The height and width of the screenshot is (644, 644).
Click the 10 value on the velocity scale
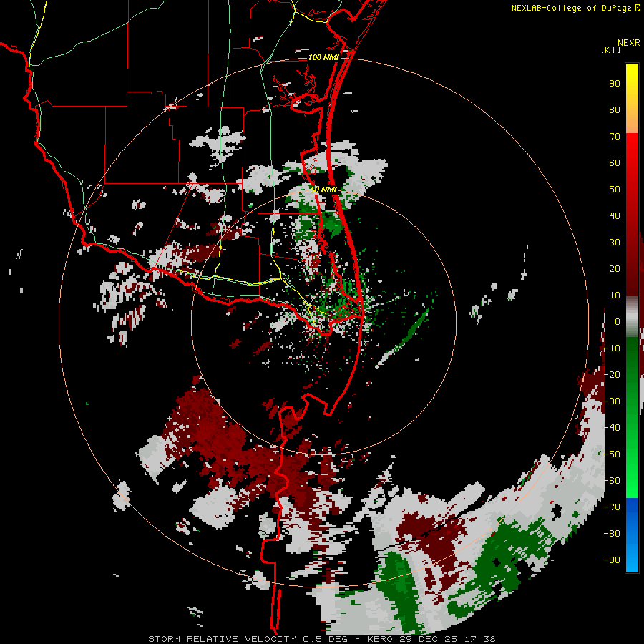pyautogui.click(x=615, y=296)
